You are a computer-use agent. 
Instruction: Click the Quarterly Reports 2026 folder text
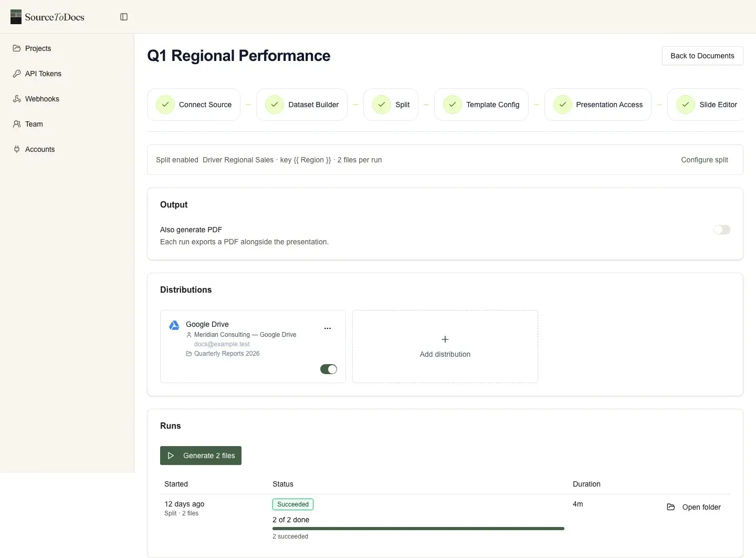coord(227,354)
